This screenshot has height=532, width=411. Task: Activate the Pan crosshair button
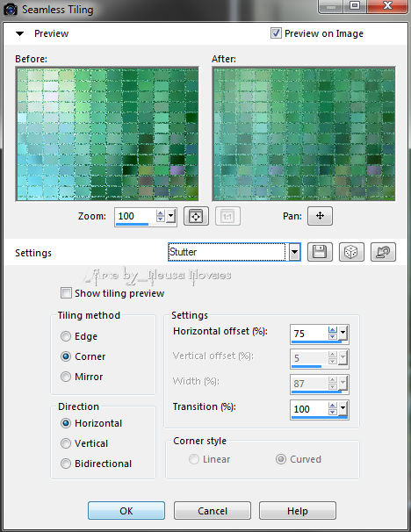pyautogui.click(x=320, y=216)
